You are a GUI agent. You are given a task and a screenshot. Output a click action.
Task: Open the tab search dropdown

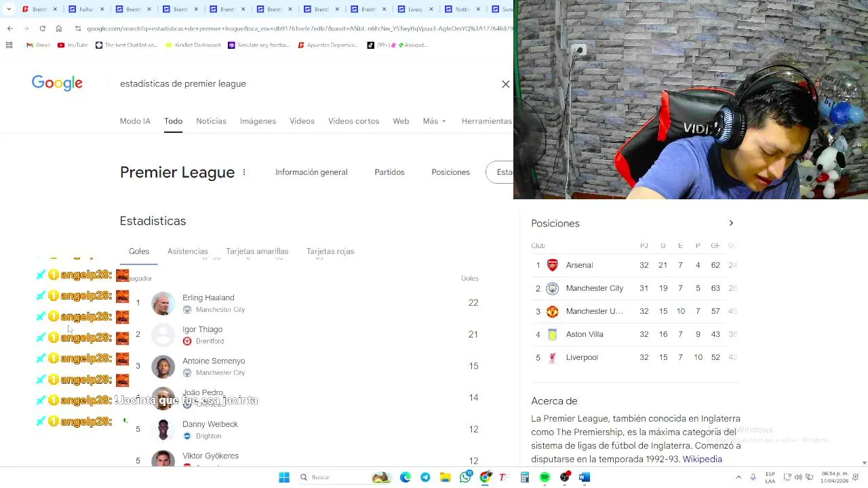8,9
